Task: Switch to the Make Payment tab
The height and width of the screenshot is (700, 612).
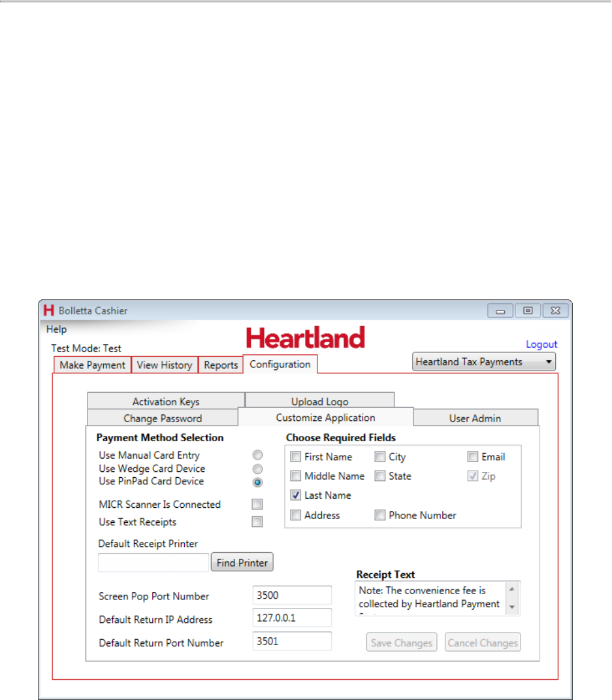Action: pyautogui.click(x=92, y=365)
